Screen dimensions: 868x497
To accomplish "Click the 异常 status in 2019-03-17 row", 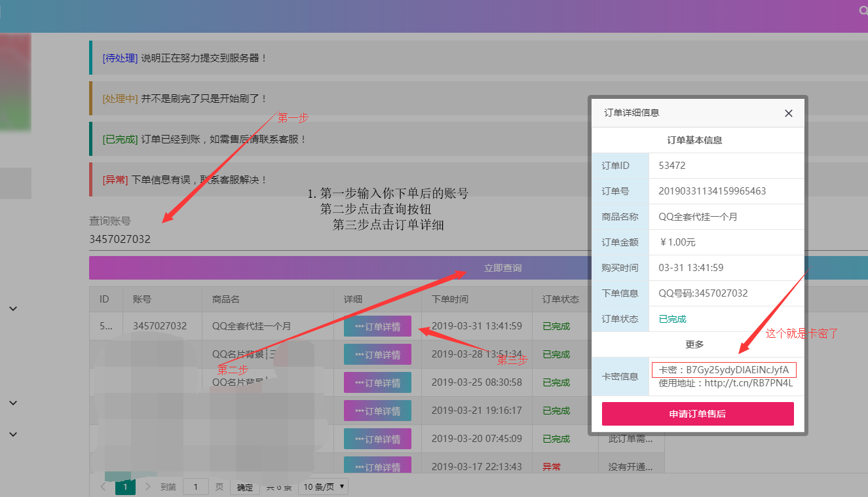I will pos(552,467).
